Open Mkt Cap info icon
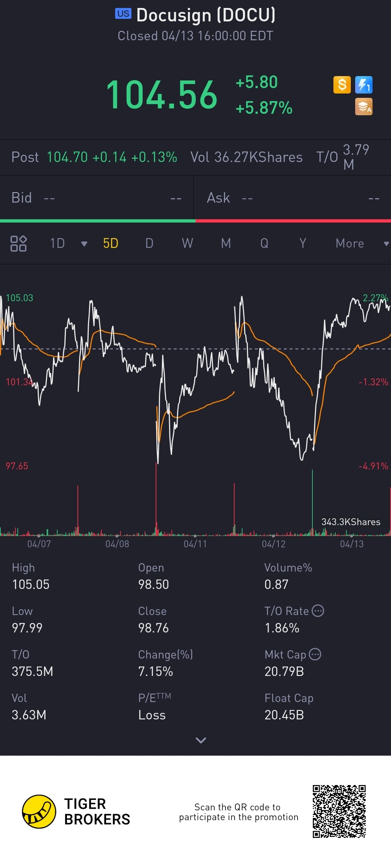 click(x=315, y=654)
